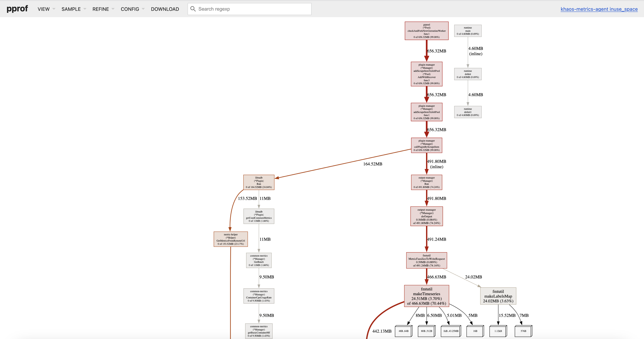This screenshot has width=644, height=339.
Task: Click the 1kB..43.25MB allocation box
Action: click(450, 331)
